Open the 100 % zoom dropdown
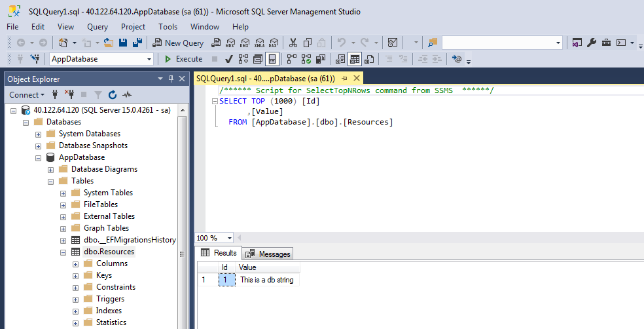The height and width of the screenshot is (329, 644). click(230, 238)
